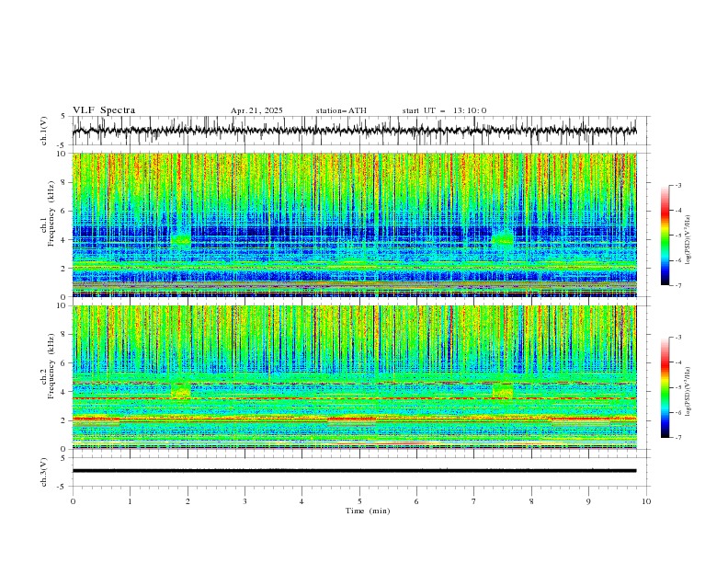Click the ch.2 spectrogram color scale bar

pos(665,387)
